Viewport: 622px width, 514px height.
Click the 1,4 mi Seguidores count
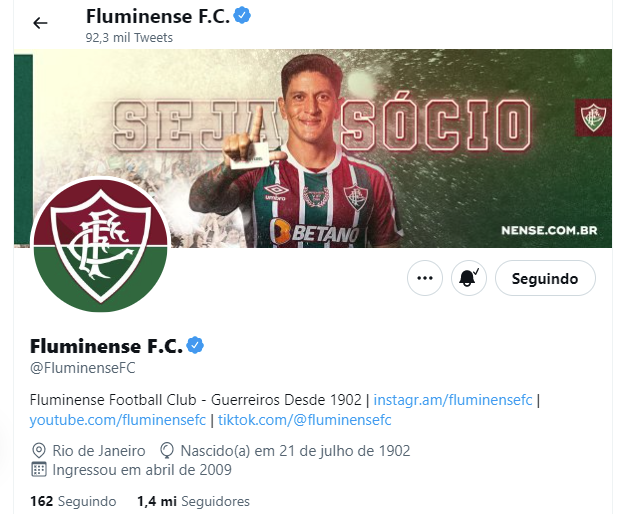coord(194,501)
